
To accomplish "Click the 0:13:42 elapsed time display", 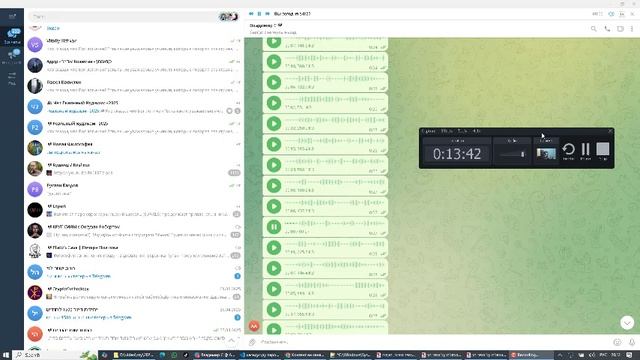I will [x=457, y=154].
